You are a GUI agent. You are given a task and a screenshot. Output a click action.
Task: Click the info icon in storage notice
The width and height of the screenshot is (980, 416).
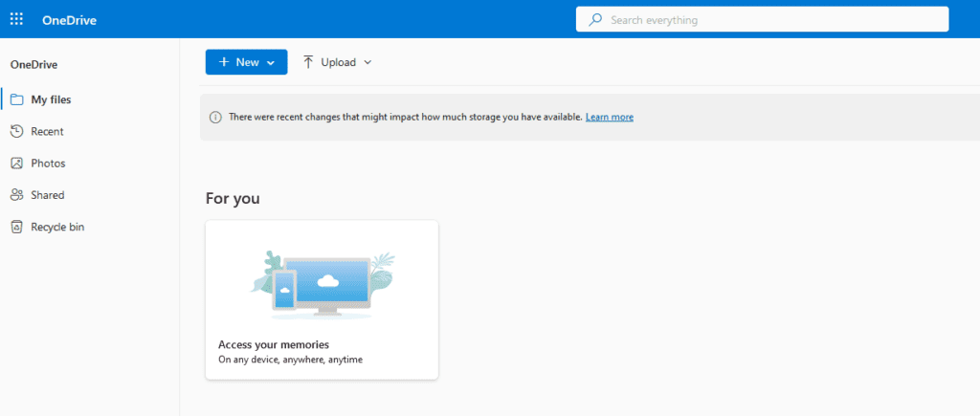tap(215, 118)
